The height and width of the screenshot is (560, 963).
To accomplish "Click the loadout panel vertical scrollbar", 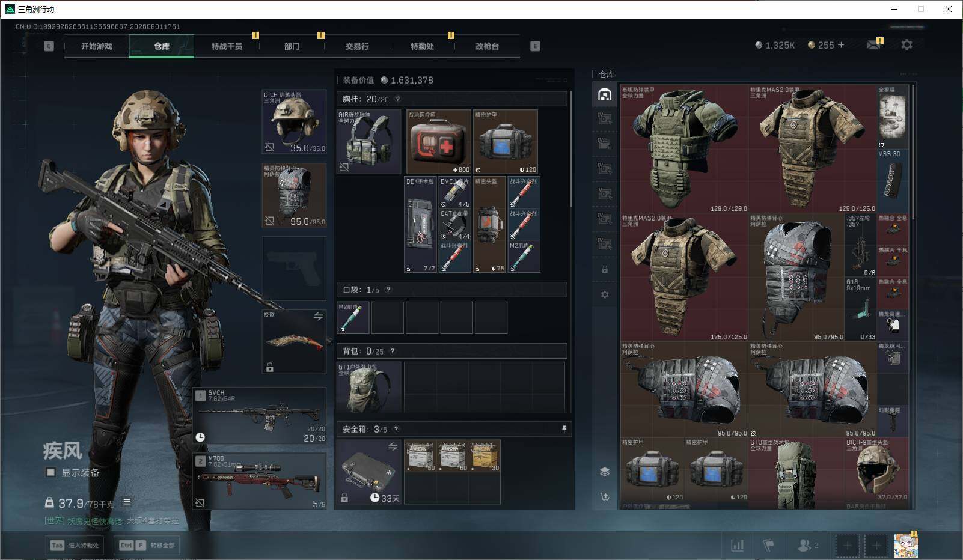I will pyautogui.click(x=570, y=150).
